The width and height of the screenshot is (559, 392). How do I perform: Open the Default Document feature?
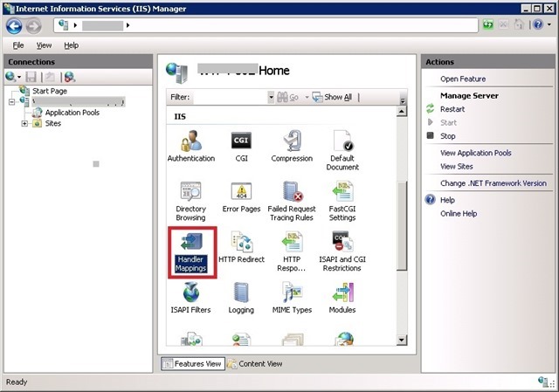coord(342,150)
